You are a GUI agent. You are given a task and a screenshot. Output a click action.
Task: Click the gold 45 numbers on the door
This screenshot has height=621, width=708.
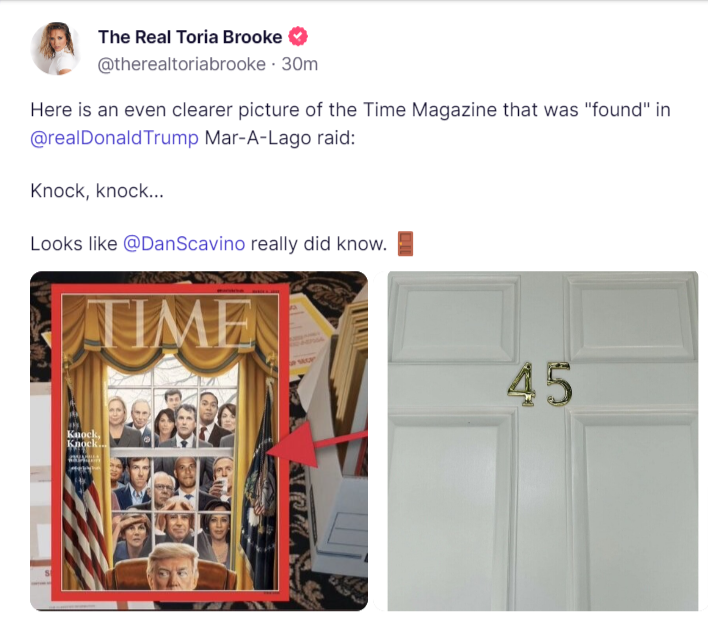pos(540,385)
